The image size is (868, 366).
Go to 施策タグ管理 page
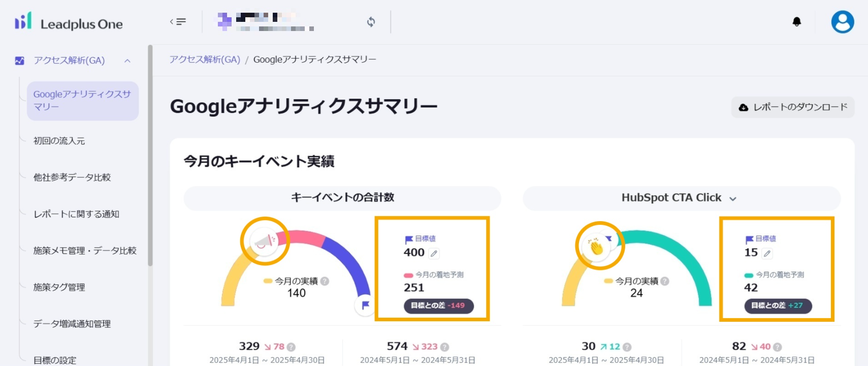pyautogui.click(x=59, y=287)
